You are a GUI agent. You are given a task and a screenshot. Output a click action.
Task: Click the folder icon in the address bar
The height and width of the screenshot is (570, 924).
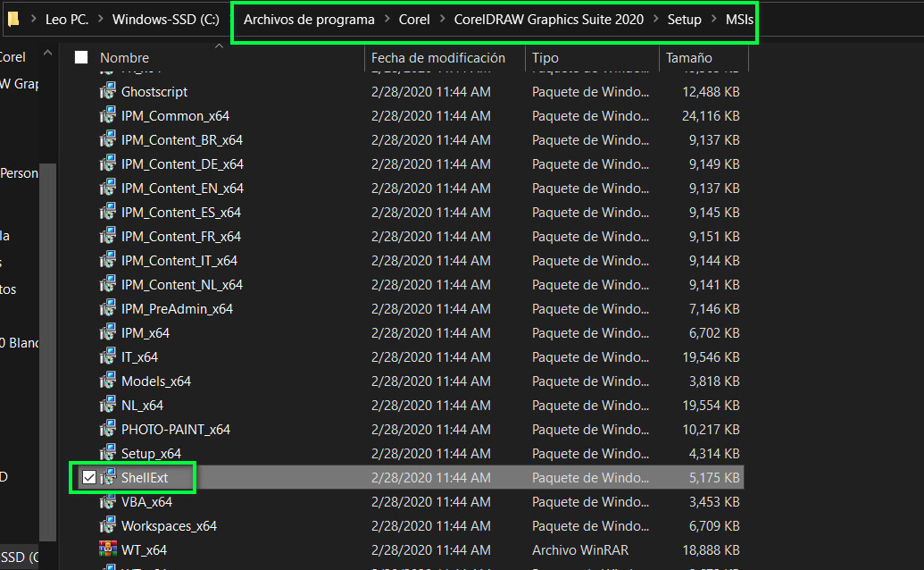[14, 20]
